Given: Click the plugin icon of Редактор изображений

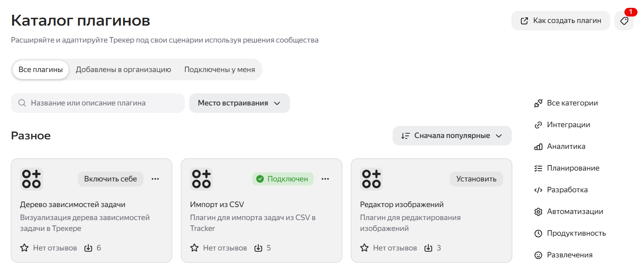Looking at the screenshot, I should tap(371, 179).
